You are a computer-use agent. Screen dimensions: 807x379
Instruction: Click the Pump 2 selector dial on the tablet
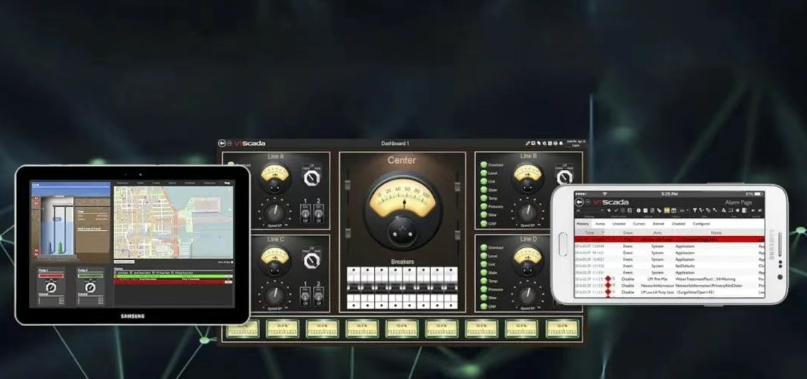91,287
